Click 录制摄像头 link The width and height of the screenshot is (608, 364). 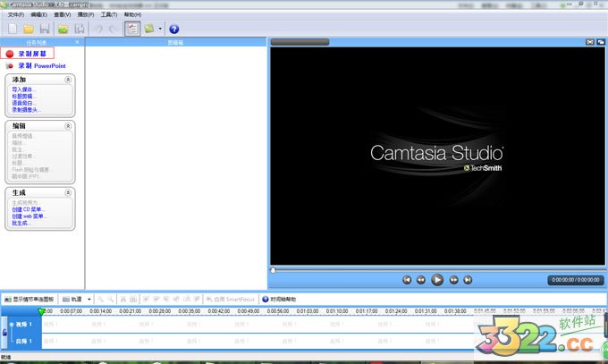pos(26,110)
